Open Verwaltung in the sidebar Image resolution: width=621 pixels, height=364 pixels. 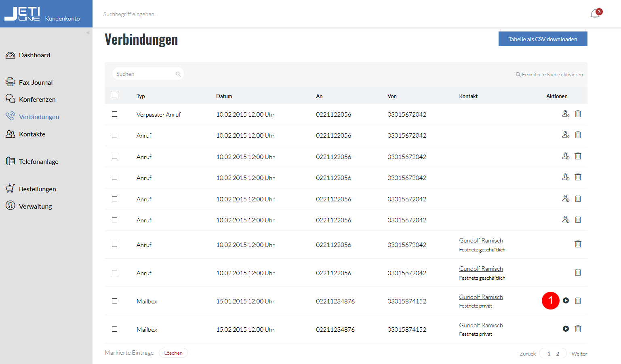coord(35,206)
